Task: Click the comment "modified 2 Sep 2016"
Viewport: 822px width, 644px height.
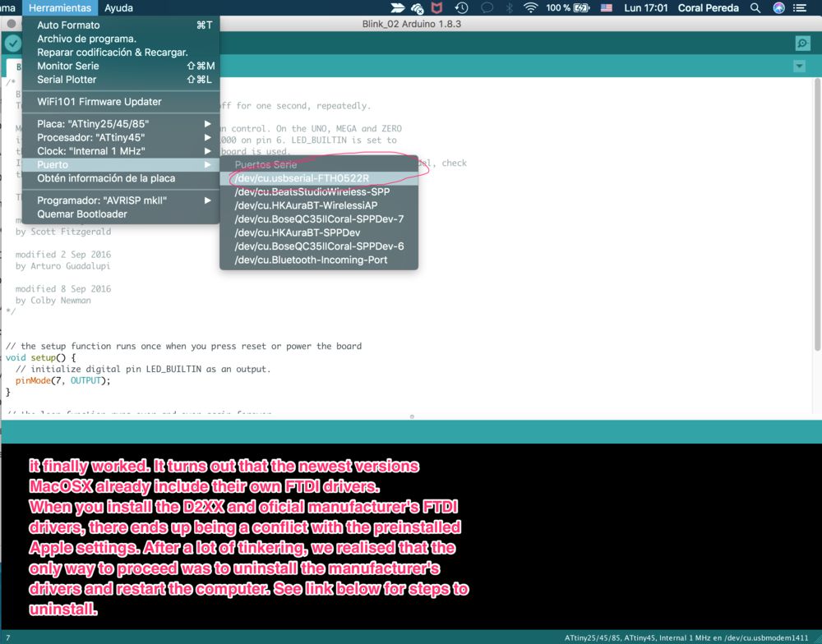Action: pyautogui.click(x=63, y=254)
